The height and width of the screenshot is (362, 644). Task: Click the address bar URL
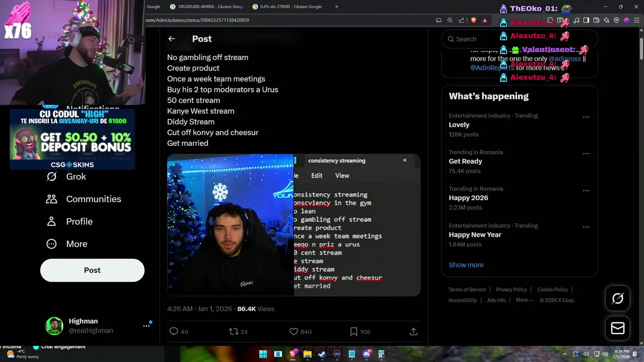[197, 20]
